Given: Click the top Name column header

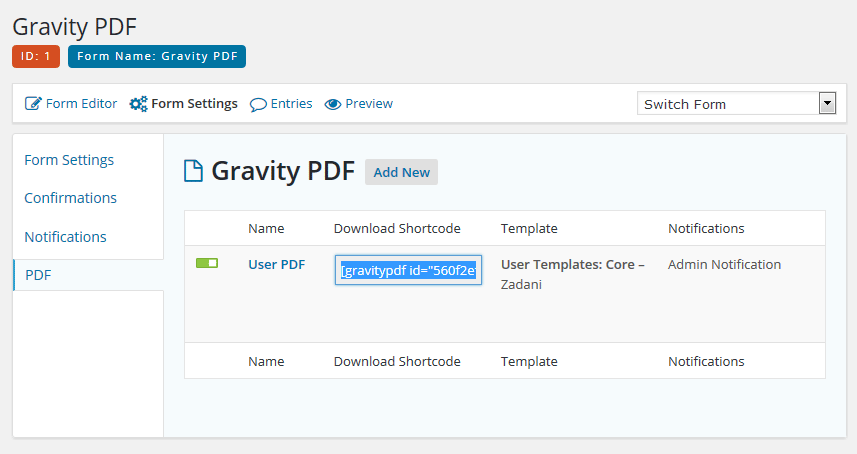Looking at the screenshot, I should point(266,228).
